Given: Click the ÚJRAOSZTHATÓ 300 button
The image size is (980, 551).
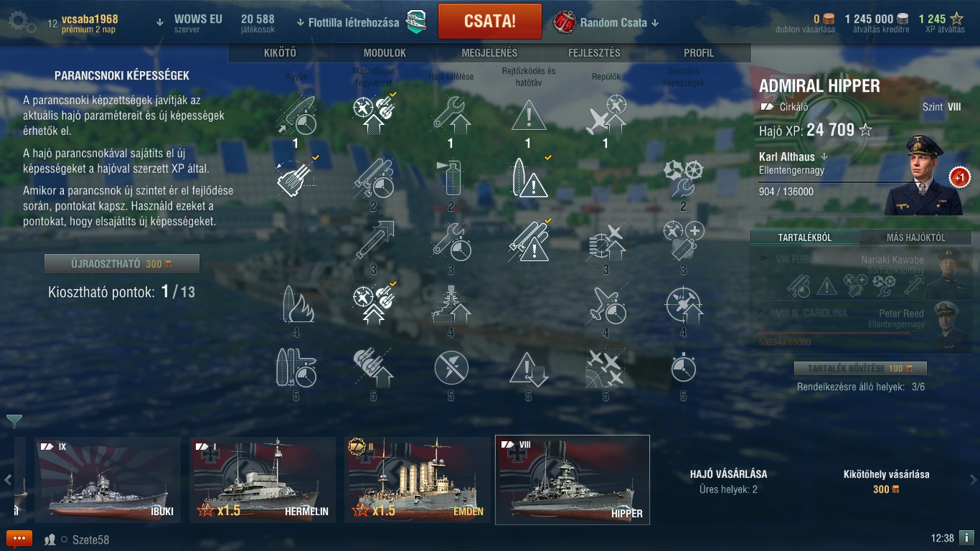Looking at the screenshot, I should pos(122,264).
